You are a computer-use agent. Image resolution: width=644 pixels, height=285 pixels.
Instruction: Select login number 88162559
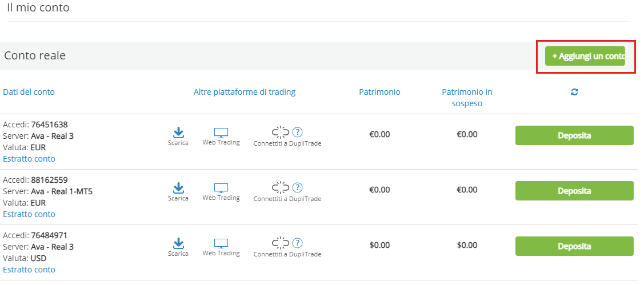pyautogui.click(x=49, y=180)
